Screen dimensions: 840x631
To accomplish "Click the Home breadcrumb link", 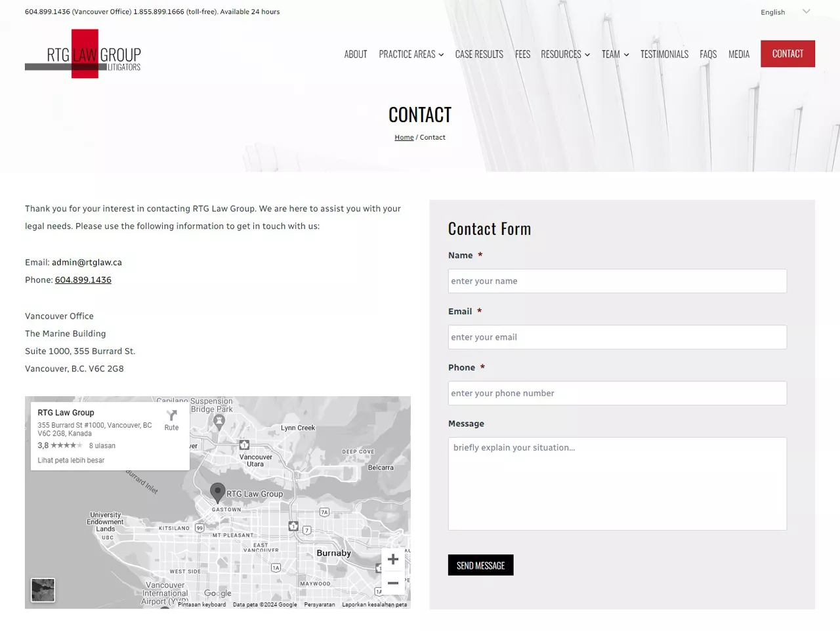I will [x=404, y=138].
